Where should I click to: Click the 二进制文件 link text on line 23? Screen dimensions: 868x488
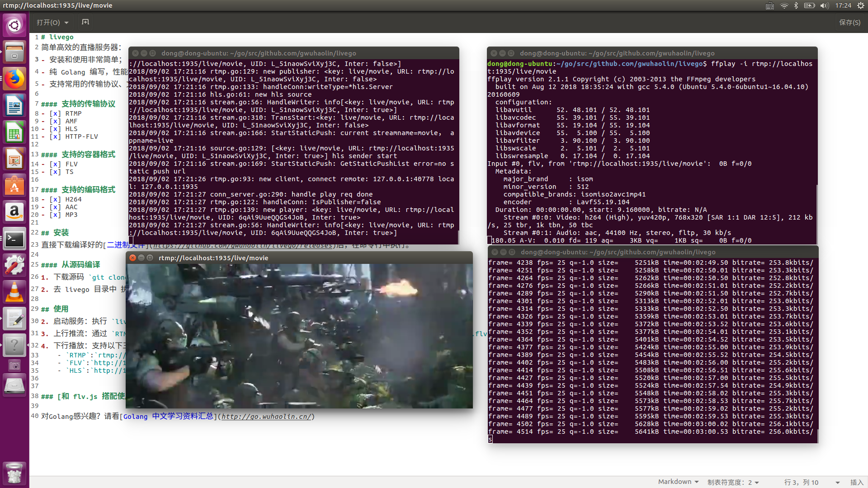tap(125, 245)
